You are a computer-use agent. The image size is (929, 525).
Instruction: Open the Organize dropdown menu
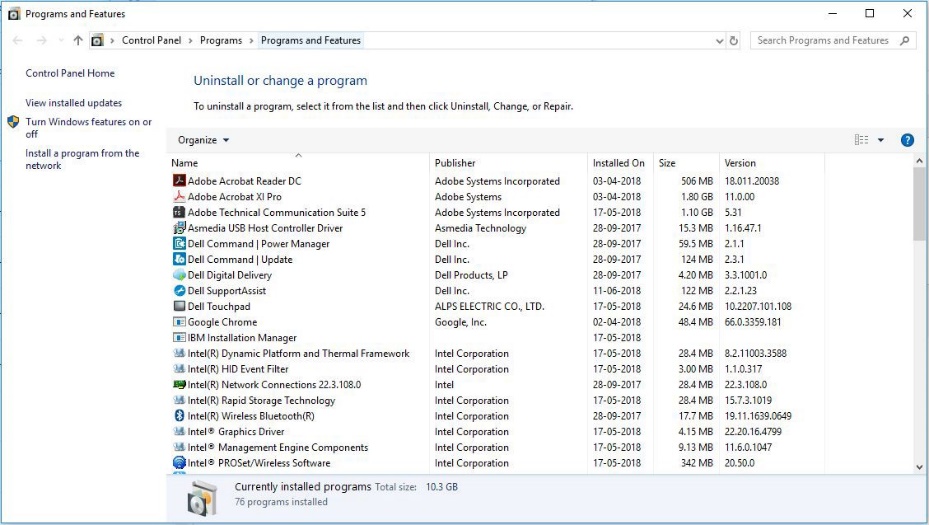point(203,140)
